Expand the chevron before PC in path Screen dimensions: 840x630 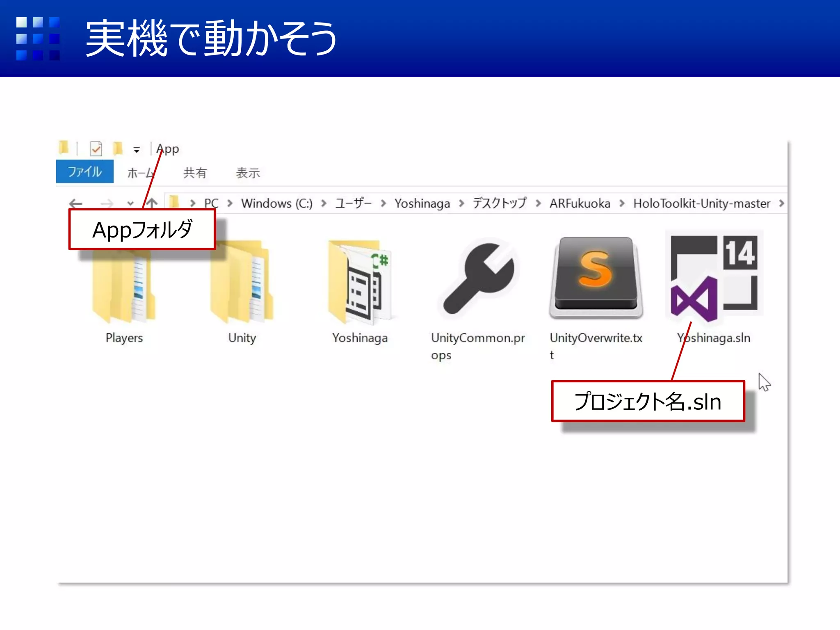193,203
